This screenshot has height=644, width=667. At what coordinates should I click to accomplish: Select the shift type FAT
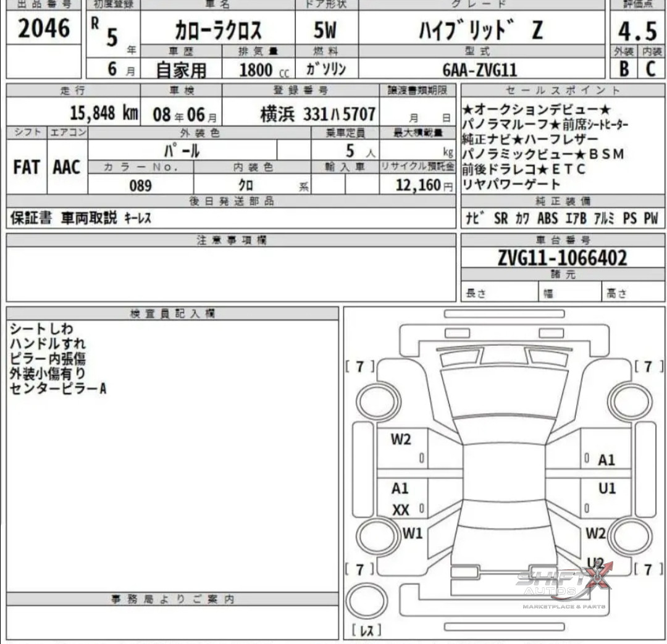point(27,167)
